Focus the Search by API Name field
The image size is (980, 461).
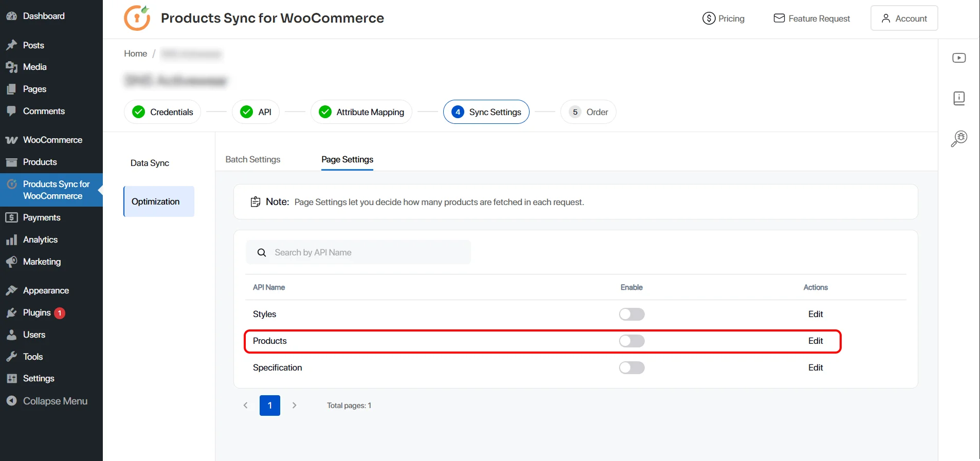click(358, 252)
